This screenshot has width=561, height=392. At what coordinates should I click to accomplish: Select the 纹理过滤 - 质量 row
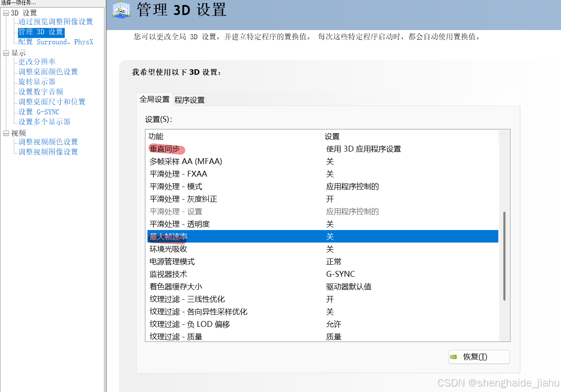pos(322,336)
